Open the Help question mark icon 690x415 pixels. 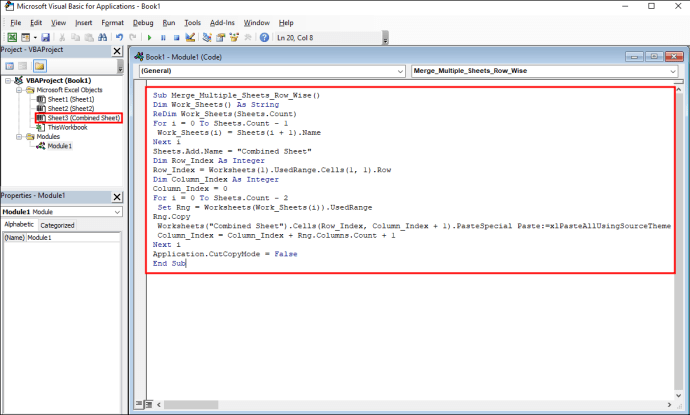point(264,38)
